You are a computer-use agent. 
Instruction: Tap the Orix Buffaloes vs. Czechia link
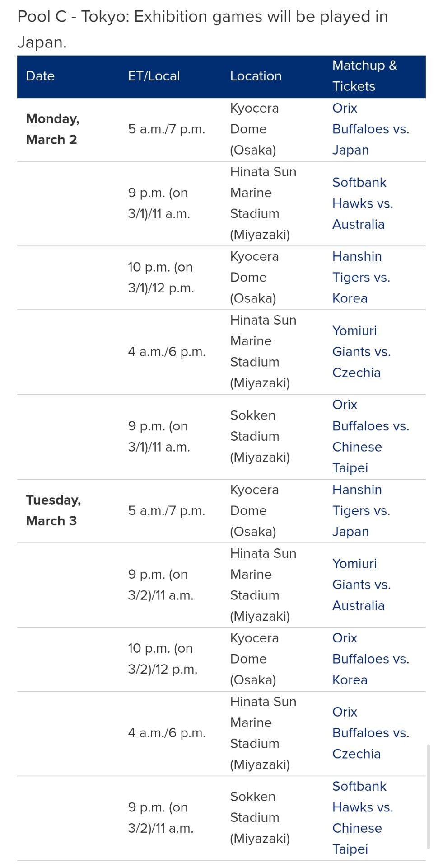click(x=370, y=733)
